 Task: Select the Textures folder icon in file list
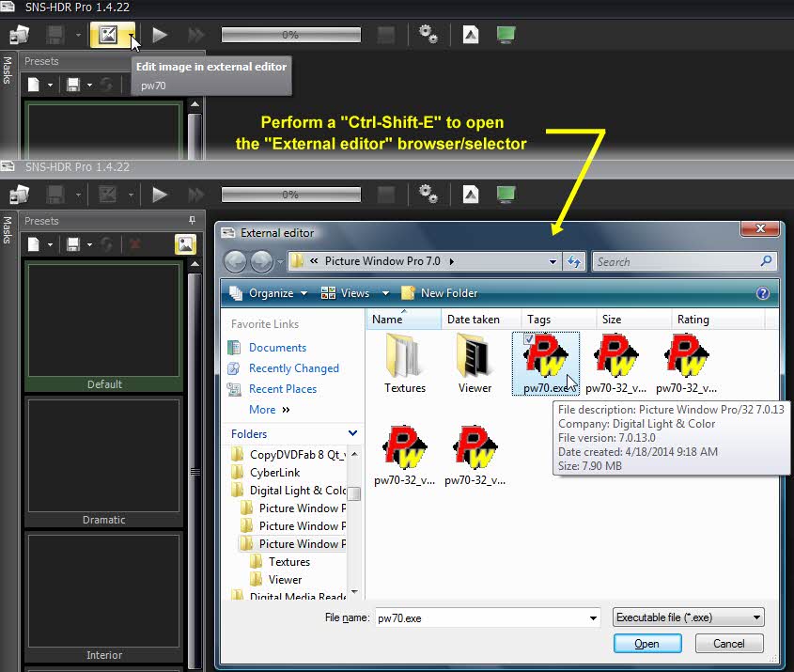(405, 363)
